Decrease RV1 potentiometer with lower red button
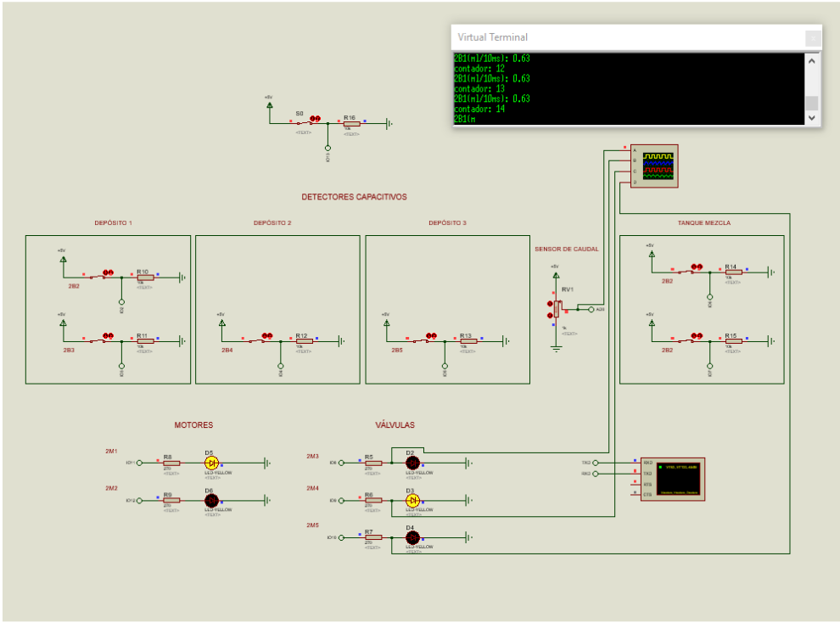This screenshot has width=840, height=629. 550,317
